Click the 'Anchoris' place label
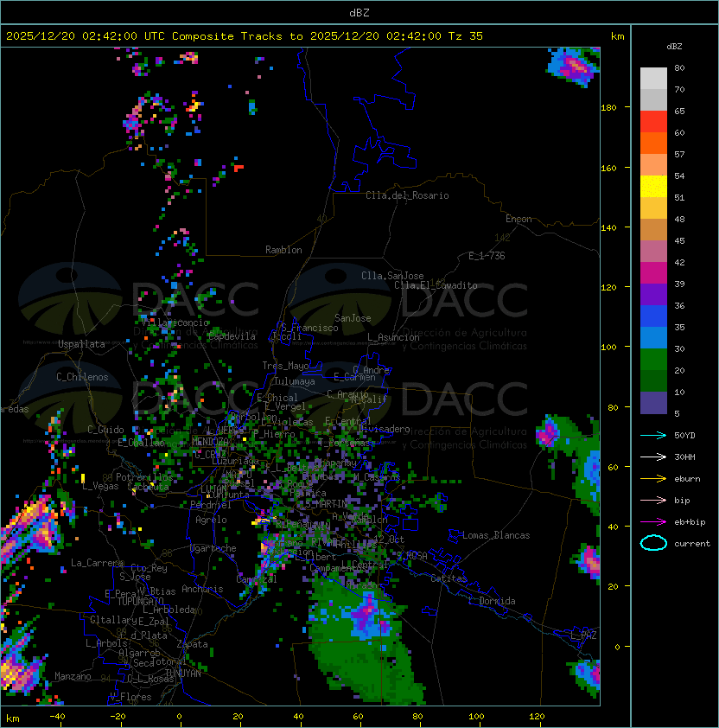Image resolution: width=719 pixels, height=728 pixels. 202,589
